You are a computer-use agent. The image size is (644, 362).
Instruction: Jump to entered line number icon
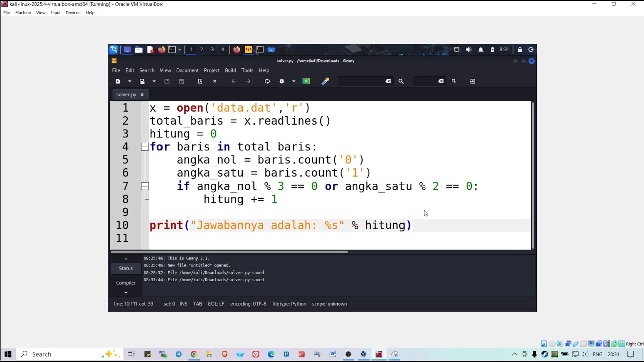point(454,81)
